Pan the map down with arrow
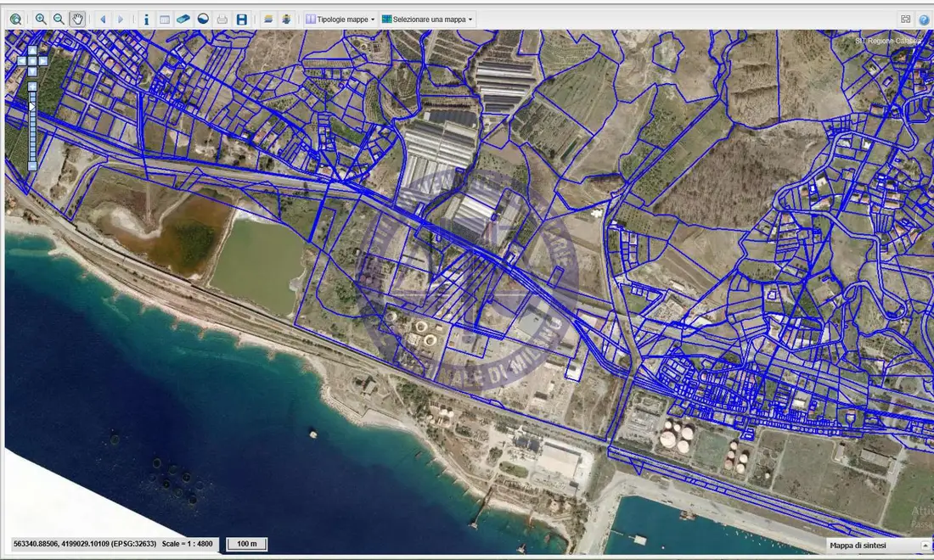 [x=32, y=71]
